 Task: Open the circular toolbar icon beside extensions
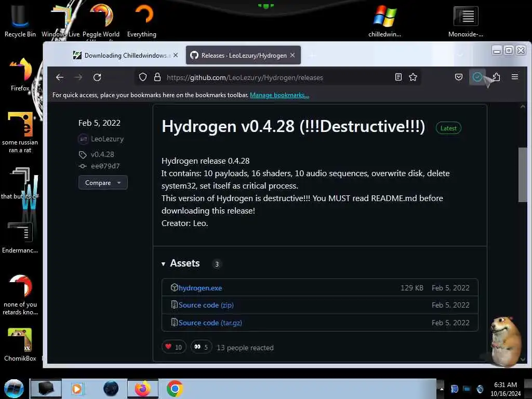tap(477, 77)
